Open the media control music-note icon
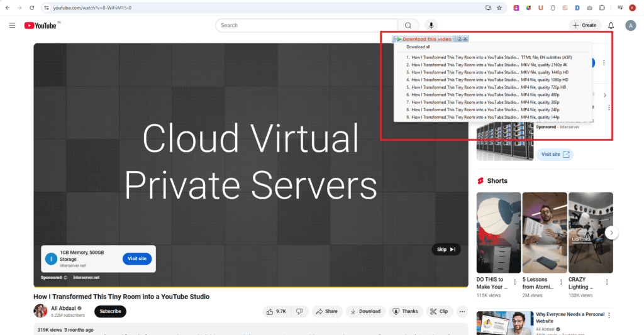 [620, 8]
